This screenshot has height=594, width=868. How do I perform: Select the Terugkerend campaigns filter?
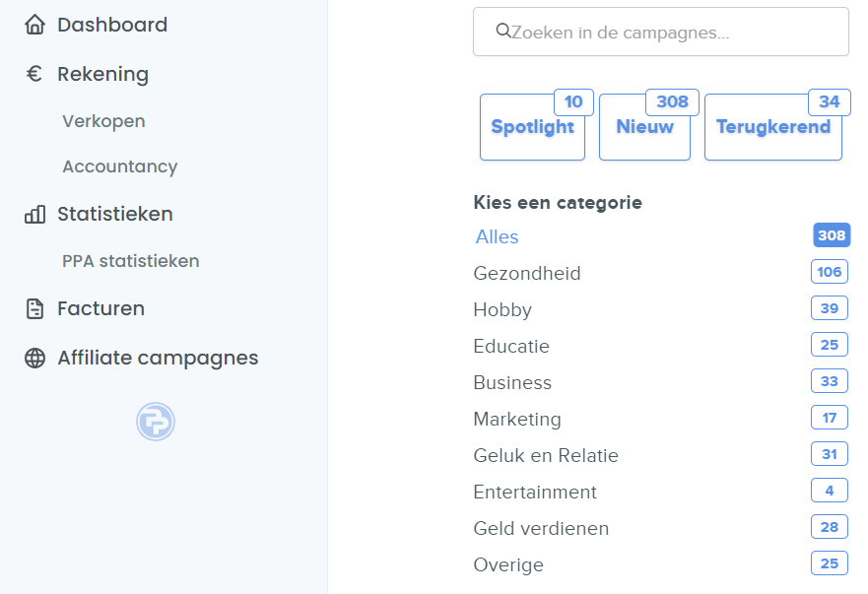click(772, 127)
